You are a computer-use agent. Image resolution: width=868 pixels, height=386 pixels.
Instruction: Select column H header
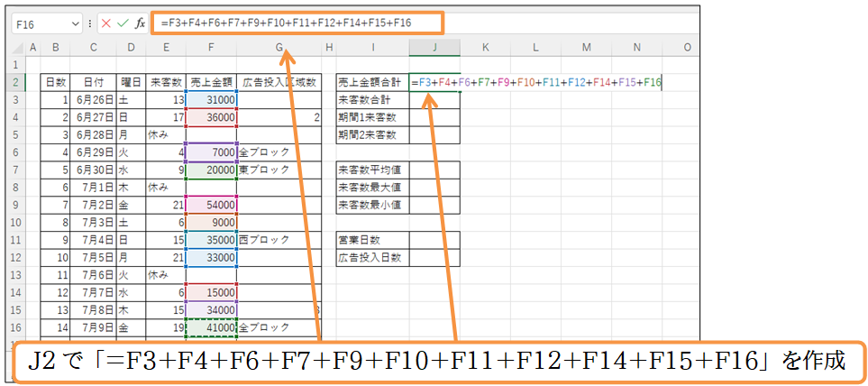tap(329, 48)
